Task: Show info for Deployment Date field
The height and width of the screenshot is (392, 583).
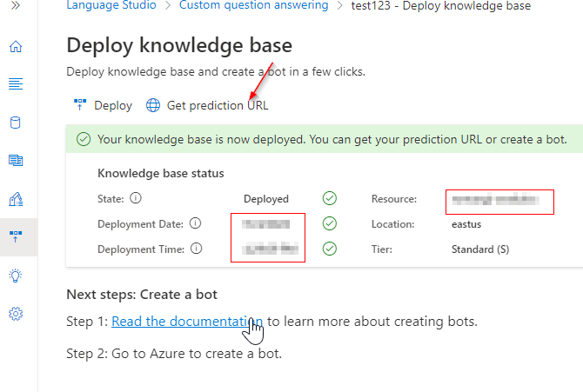Action: tap(195, 223)
